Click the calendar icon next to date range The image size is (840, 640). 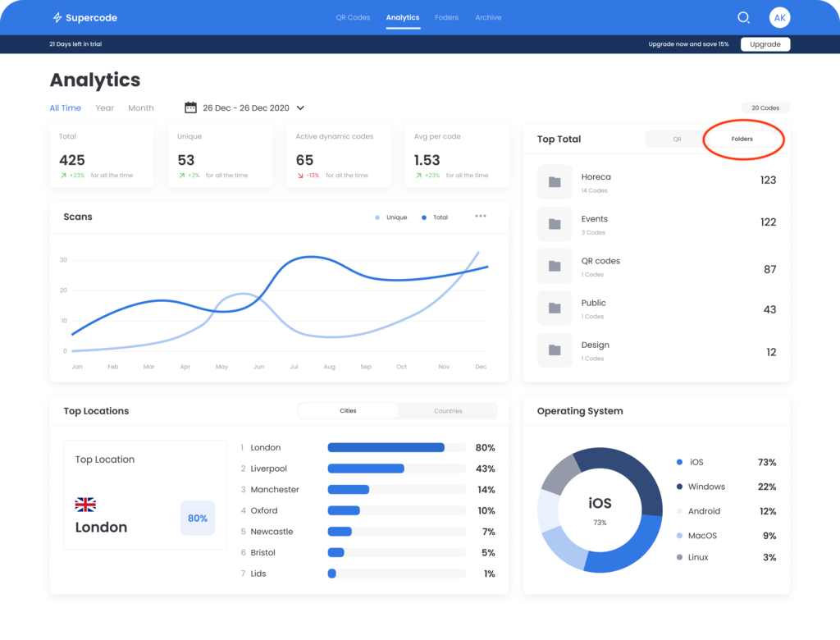click(189, 107)
